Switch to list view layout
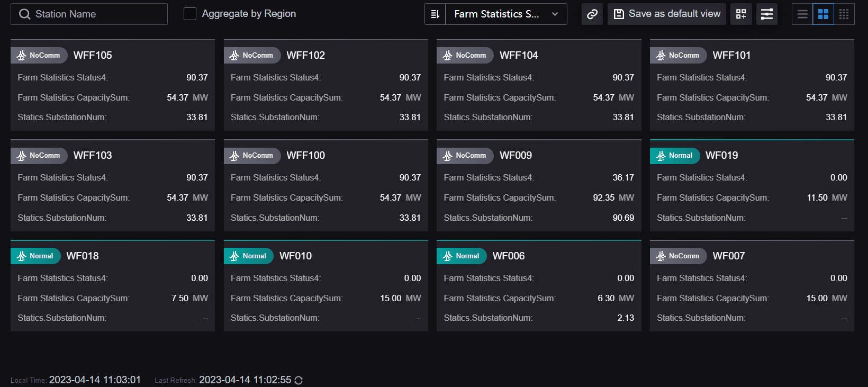Screen dimensions: 868x387 (802, 14)
